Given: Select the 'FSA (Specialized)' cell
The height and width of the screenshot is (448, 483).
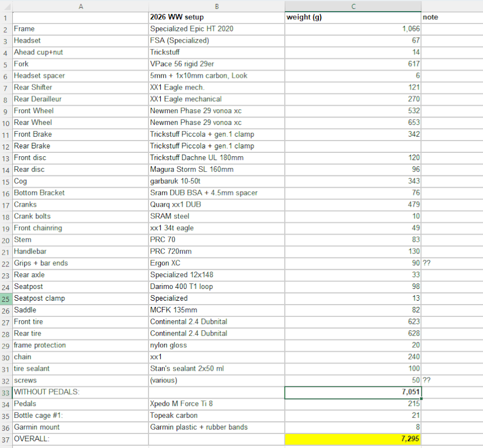Looking at the screenshot, I should (216, 41).
